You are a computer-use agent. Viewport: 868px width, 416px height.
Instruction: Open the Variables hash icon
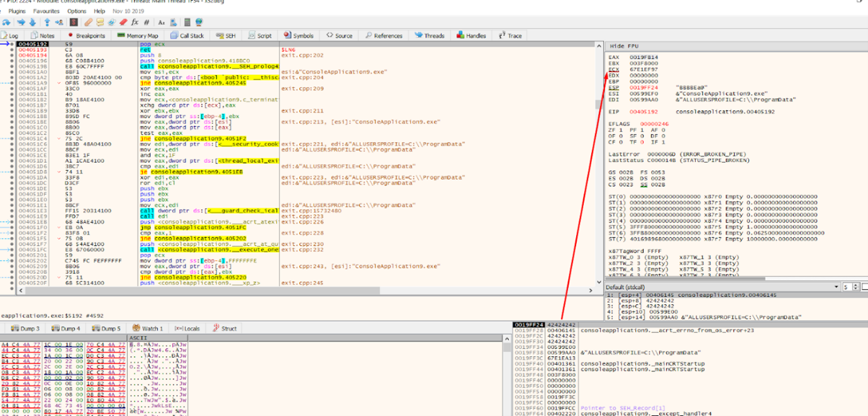147,23
